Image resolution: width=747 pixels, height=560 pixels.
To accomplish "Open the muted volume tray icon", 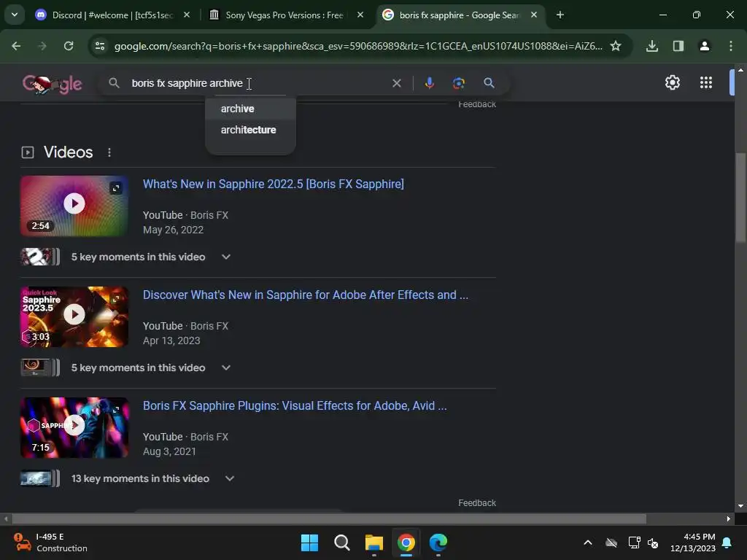I will point(653,542).
